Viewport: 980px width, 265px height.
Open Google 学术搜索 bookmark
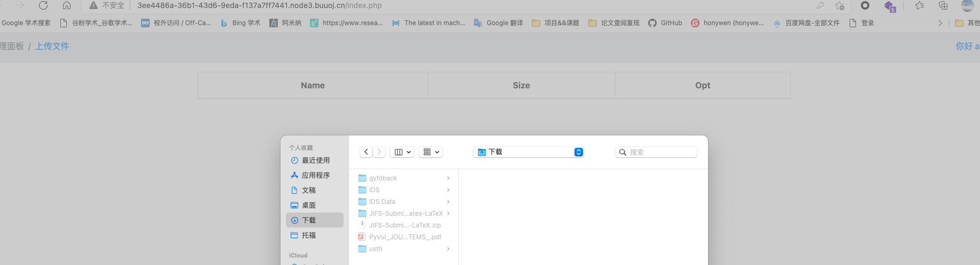pos(26,23)
